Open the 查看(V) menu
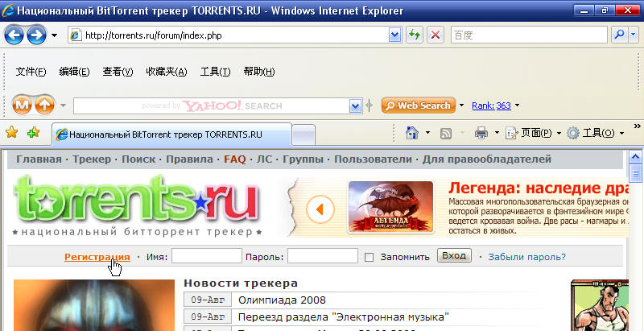The width and height of the screenshot is (644, 331). [118, 72]
